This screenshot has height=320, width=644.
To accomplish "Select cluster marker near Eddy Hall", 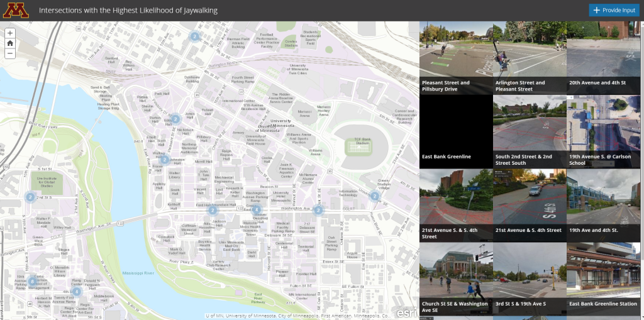I will [175, 119].
